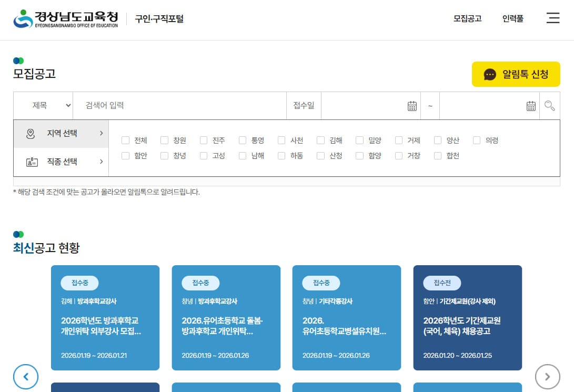Select the 모집공고 menu item

467,17
